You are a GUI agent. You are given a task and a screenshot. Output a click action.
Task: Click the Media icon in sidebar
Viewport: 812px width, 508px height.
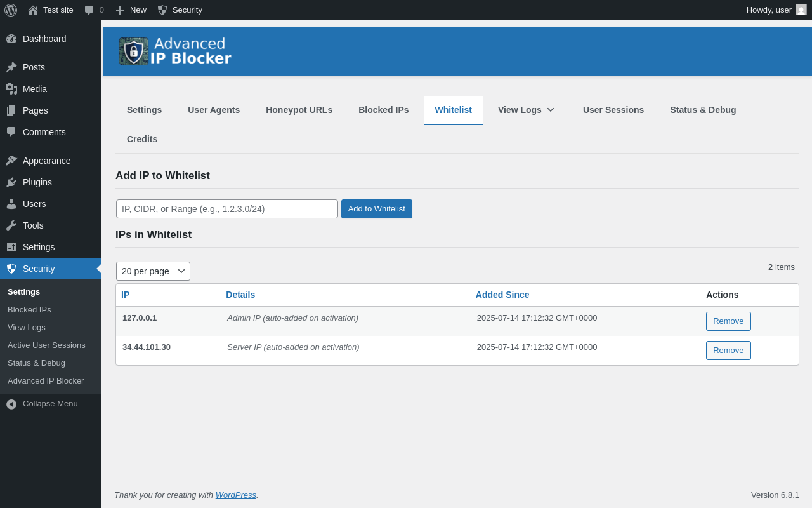(11, 89)
